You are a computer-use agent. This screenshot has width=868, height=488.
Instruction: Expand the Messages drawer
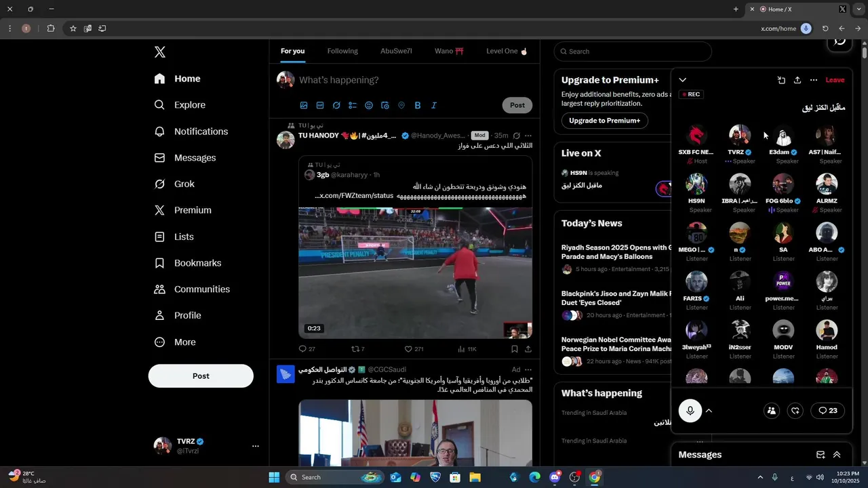[837, 455]
